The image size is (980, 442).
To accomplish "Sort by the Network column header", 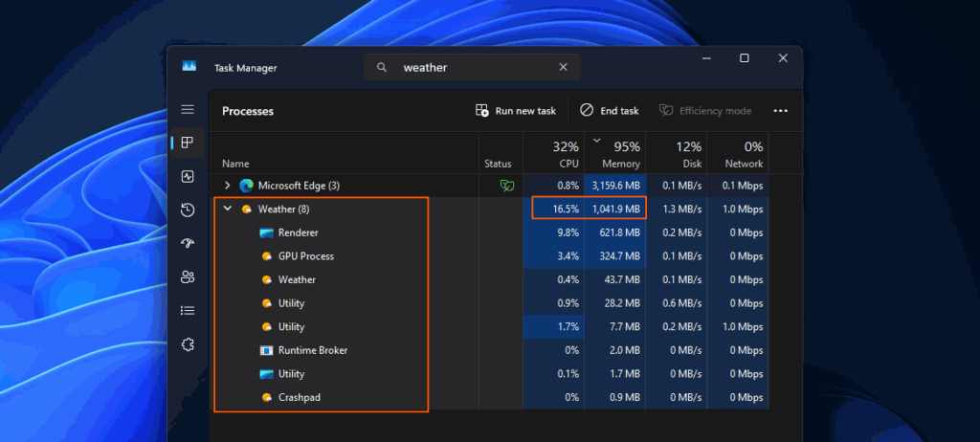I will click(x=738, y=154).
